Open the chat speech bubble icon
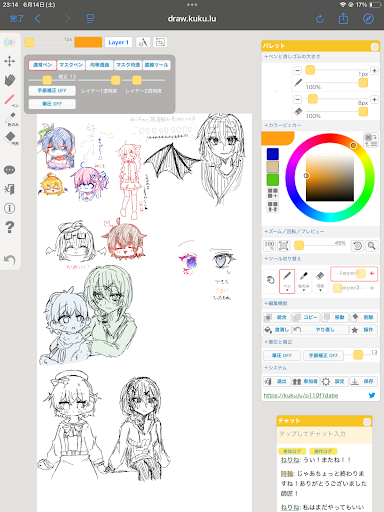The height and width of the screenshot is (512, 384). pyautogui.click(x=9, y=170)
